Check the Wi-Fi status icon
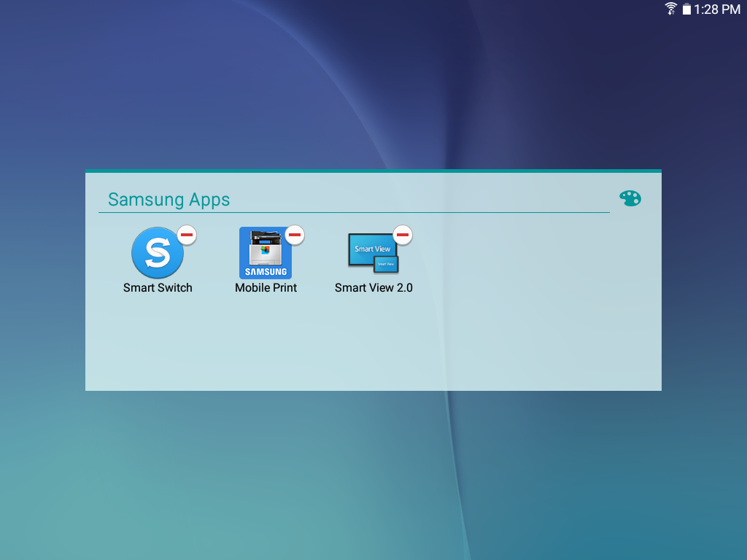Screen dimensions: 747x560 (671, 9)
